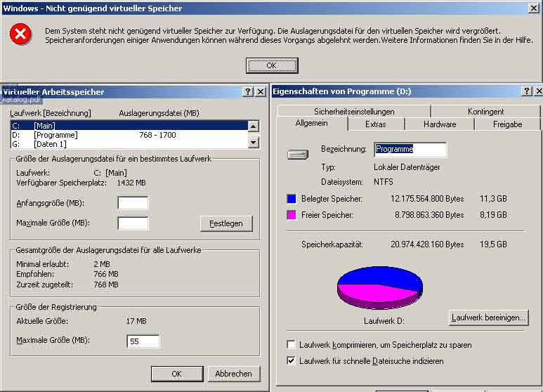Image resolution: width=543 pixels, height=392 pixels.
Task: Open the Extras tab
Action: 376,124
